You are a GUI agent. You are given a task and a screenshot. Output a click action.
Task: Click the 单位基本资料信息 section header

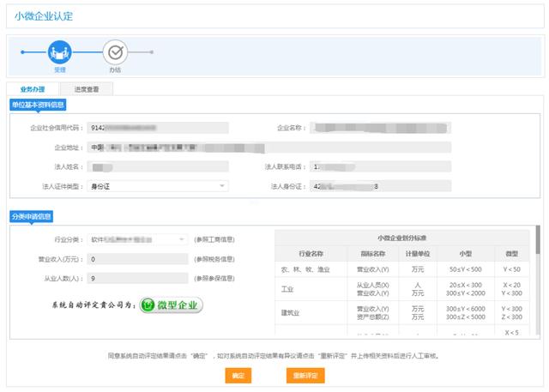pyautogui.click(x=37, y=105)
